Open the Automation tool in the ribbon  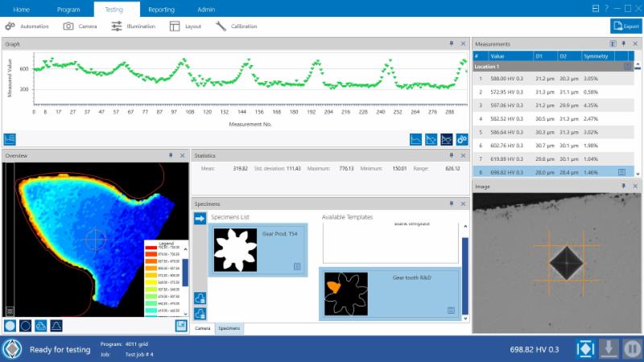(x=27, y=27)
